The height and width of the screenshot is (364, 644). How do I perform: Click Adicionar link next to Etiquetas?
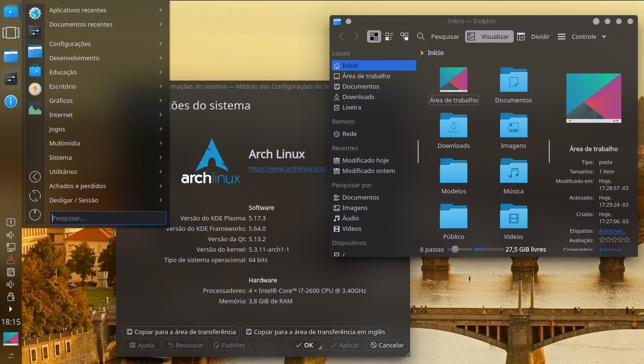point(612,231)
